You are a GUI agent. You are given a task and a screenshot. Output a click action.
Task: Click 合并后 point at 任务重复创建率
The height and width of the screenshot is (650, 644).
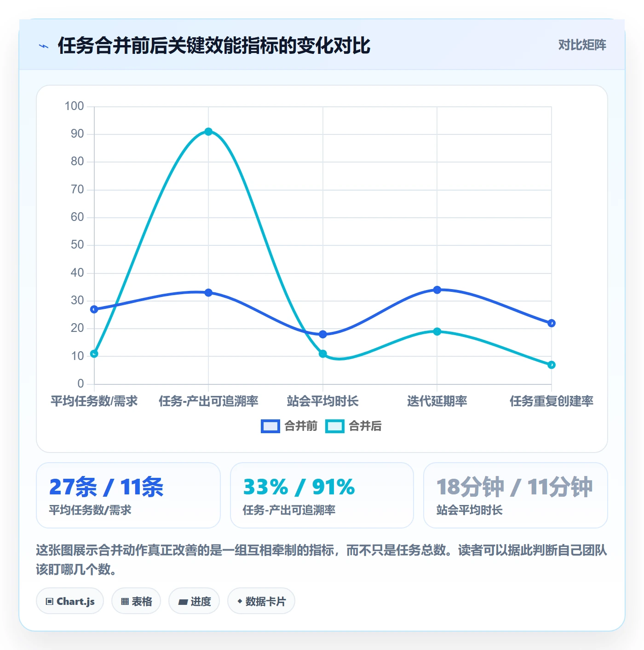point(552,365)
